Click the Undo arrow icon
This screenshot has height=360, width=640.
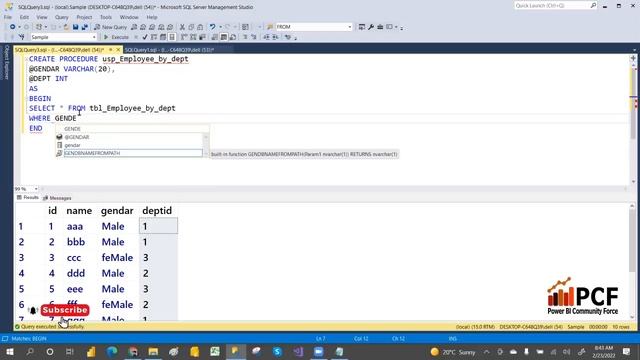212,27
